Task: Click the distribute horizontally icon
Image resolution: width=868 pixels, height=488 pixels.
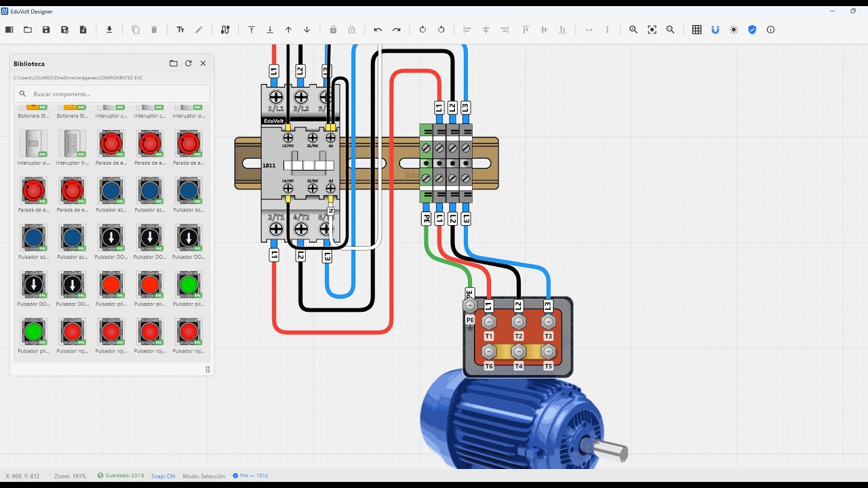Action: tap(589, 30)
